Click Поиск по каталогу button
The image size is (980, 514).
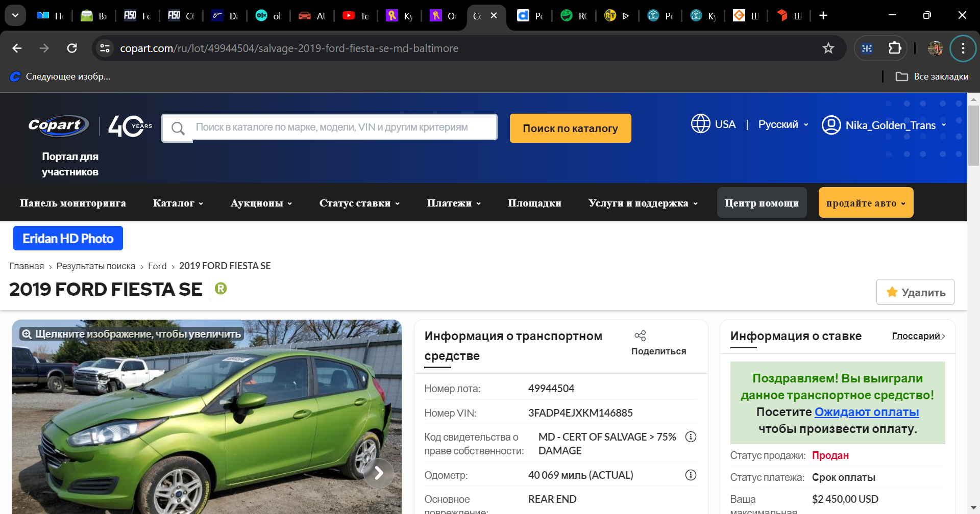click(x=570, y=128)
